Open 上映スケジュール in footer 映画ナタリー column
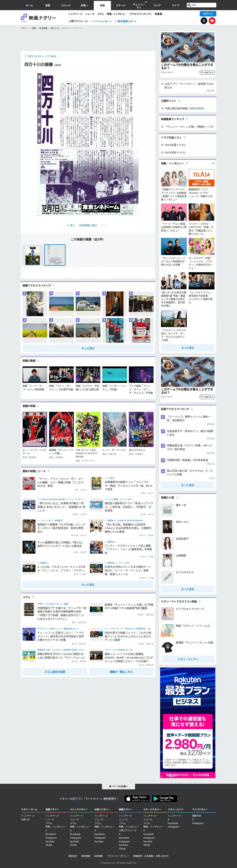This screenshot has width=237, height=868. coord(128,830)
